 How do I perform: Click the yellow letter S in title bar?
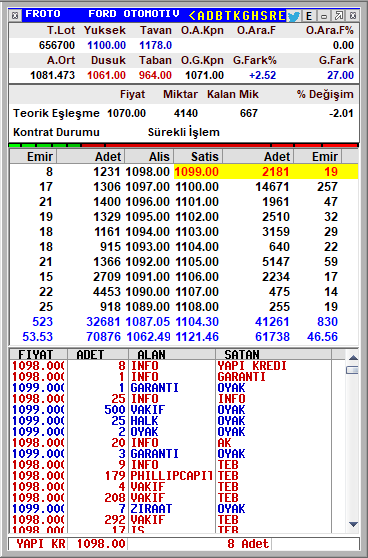coord(263,16)
